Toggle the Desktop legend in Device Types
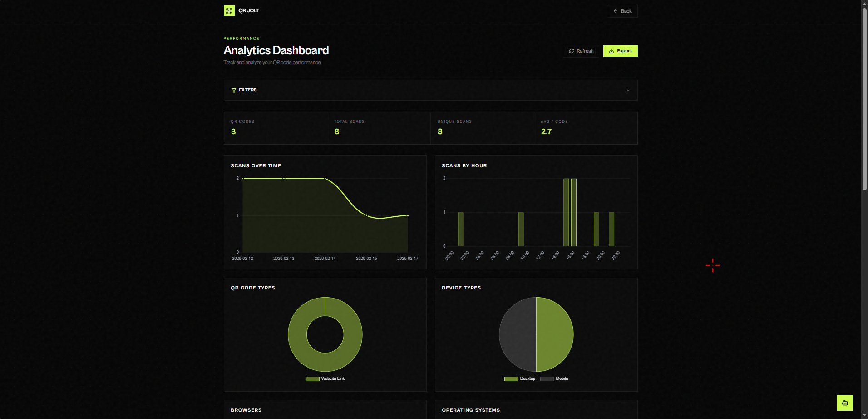This screenshot has height=419, width=868. tap(520, 379)
